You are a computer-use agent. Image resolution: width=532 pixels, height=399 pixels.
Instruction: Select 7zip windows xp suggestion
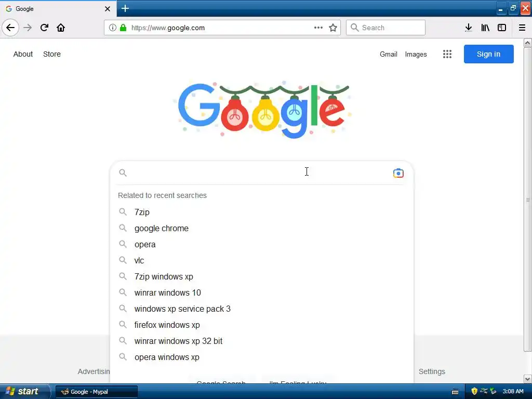click(x=261, y=276)
